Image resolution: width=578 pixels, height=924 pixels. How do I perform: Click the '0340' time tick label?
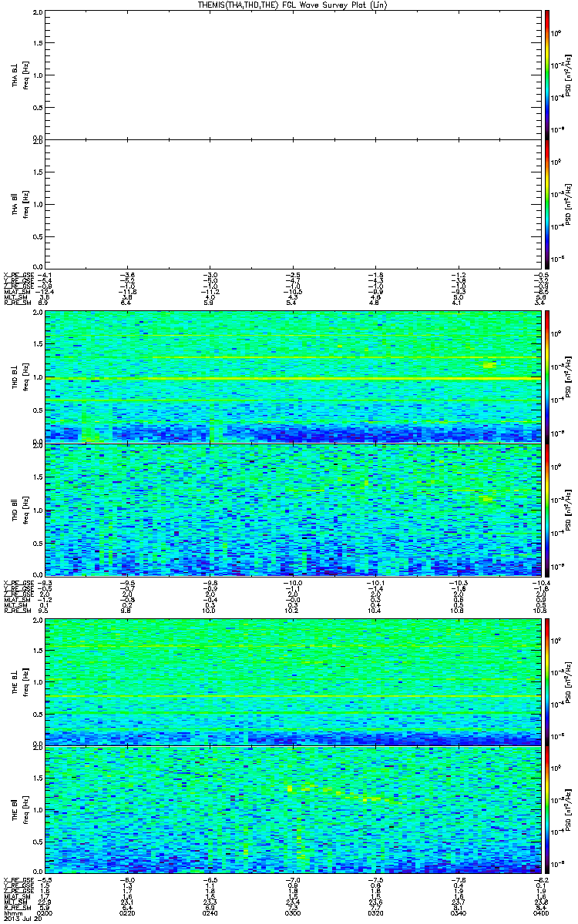tap(457, 912)
